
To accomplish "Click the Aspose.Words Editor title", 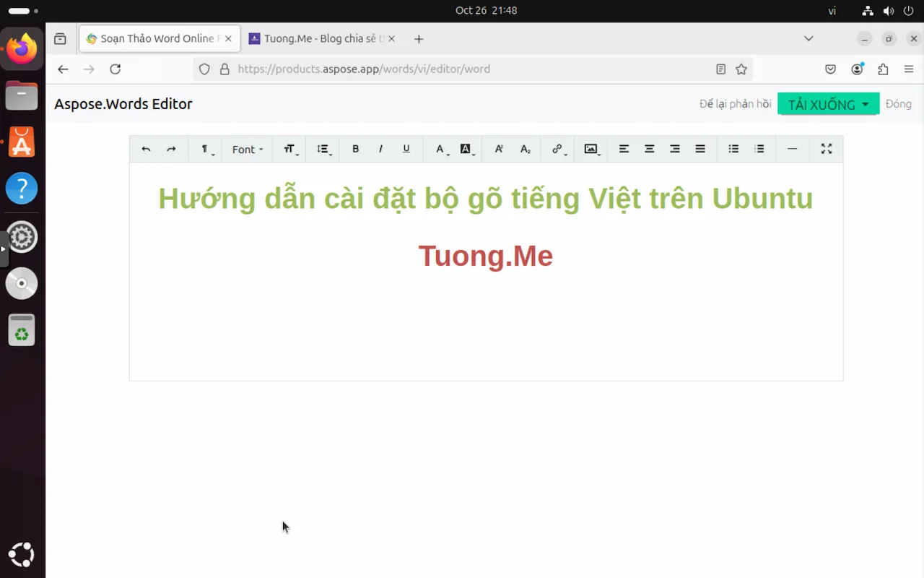I will tap(123, 104).
